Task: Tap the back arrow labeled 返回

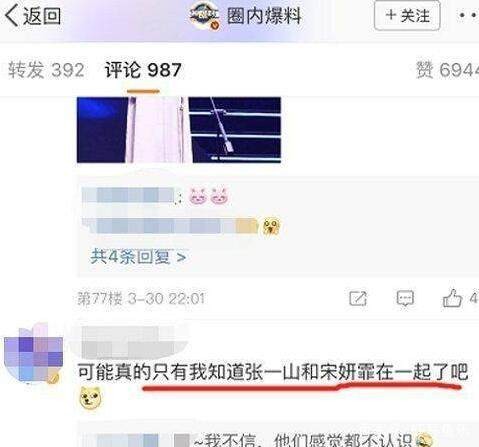Action: pyautogui.click(x=33, y=16)
